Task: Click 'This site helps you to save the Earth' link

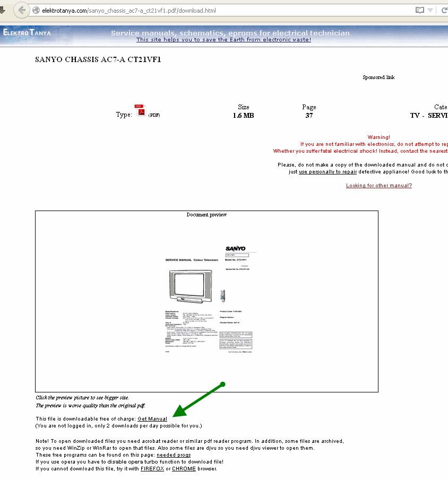Action: pyautogui.click(x=223, y=40)
